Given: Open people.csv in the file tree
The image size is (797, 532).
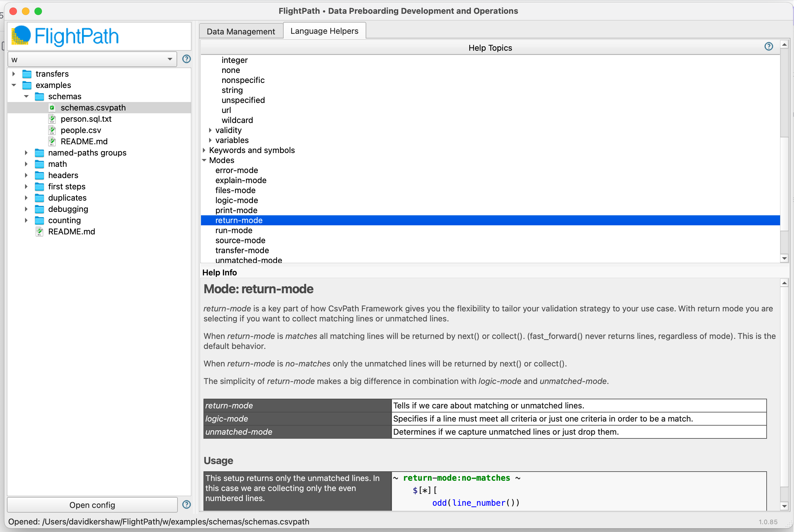Looking at the screenshot, I should pyautogui.click(x=81, y=130).
